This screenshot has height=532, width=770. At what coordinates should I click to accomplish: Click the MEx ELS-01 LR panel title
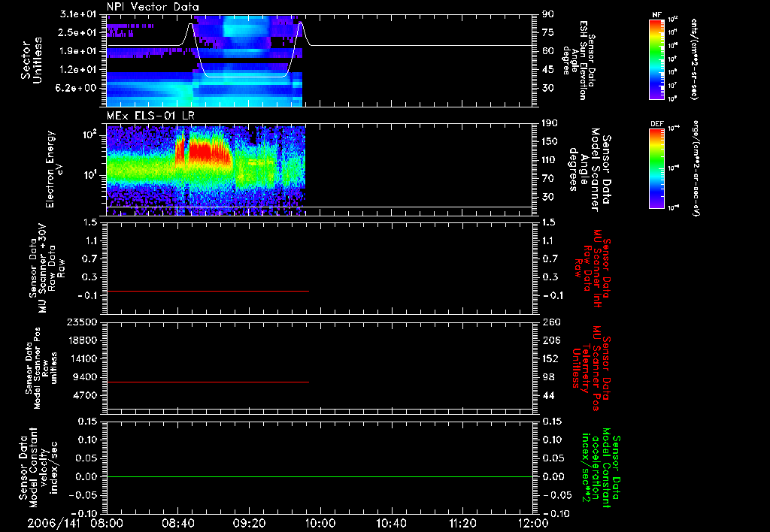[x=150, y=116]
